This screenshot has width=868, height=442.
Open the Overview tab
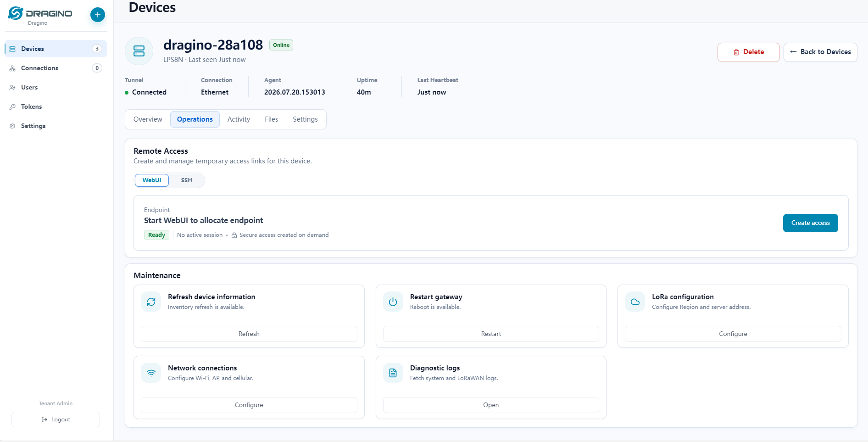(x=148, y=119)
